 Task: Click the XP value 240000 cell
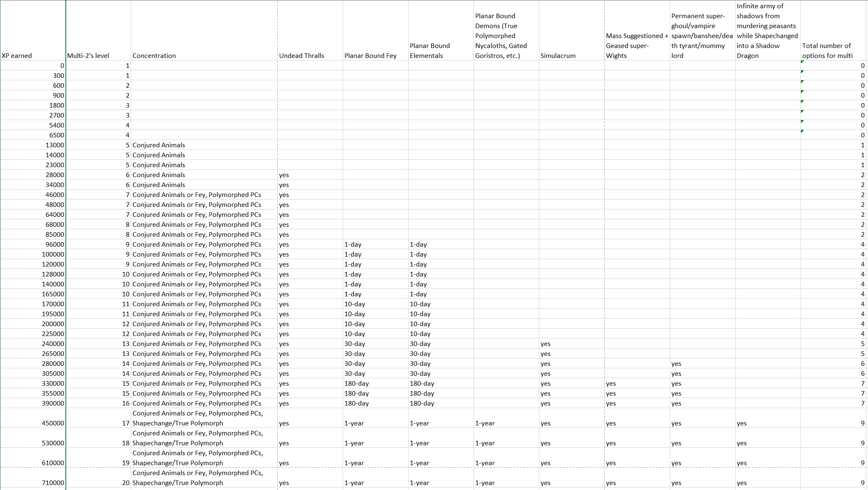33,343
